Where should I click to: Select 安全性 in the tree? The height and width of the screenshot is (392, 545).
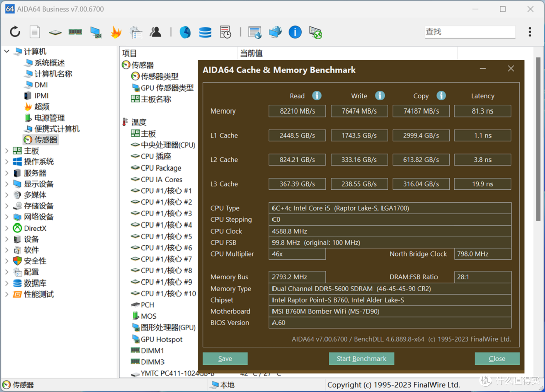tap(35, 261)
